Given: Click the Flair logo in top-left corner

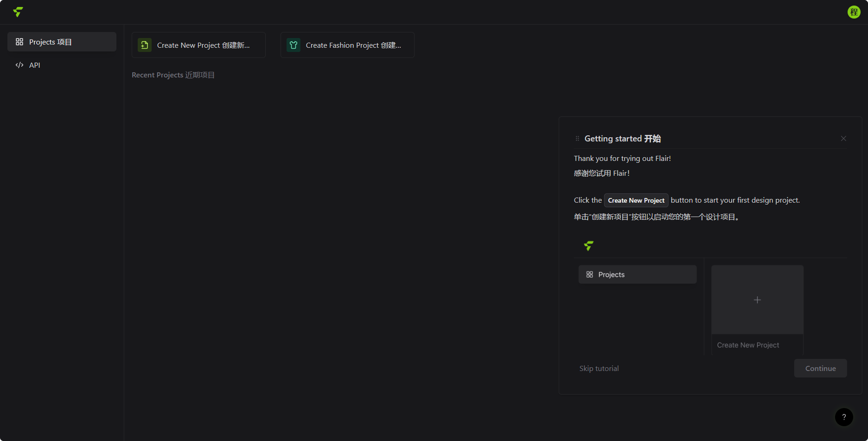Looking at the screenshot, I should tap(18, 12).
